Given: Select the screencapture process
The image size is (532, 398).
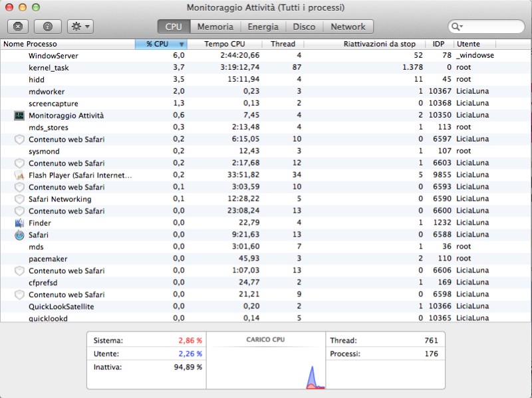Looking at the screenshot, I should coord(265,104).
